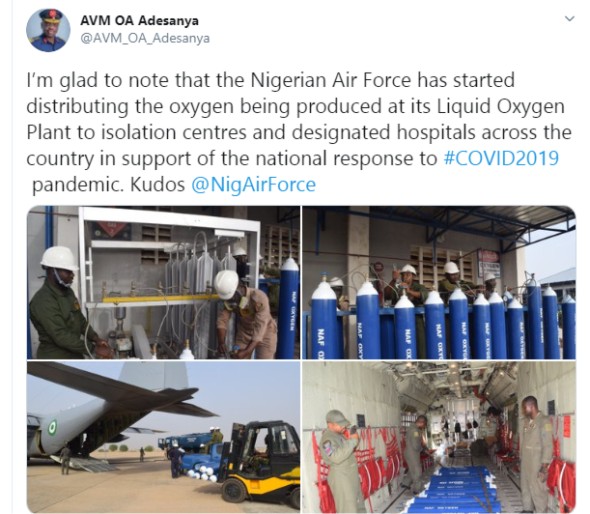The image size is (590, 514).
Task: View photo of aircraft cargo interior
Action: point(439,436)
